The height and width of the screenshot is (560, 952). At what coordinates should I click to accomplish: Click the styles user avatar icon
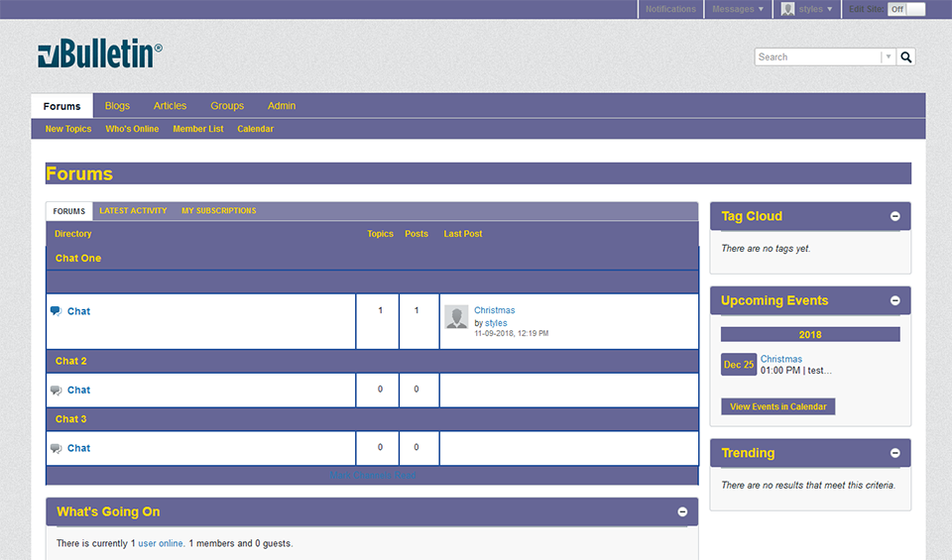[787, 9]
